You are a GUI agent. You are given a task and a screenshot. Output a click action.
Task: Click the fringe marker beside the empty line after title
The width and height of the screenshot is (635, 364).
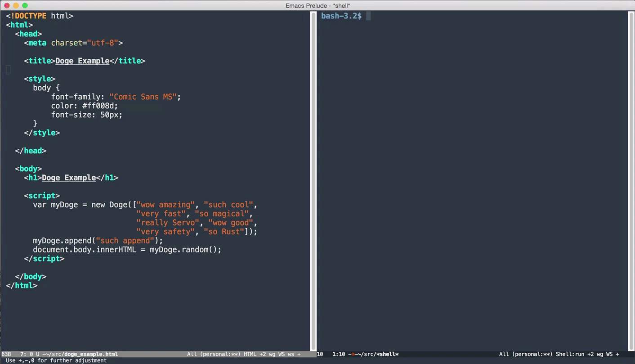[x=8, y=70]
